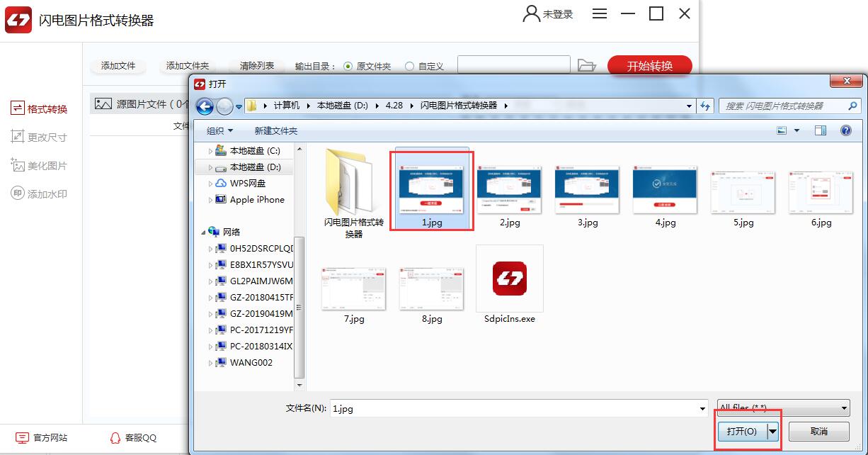This screenshot has height=455, width=868.
Task: Open the 文件名 combo box dropdown arrow
Action: point(702,408)
